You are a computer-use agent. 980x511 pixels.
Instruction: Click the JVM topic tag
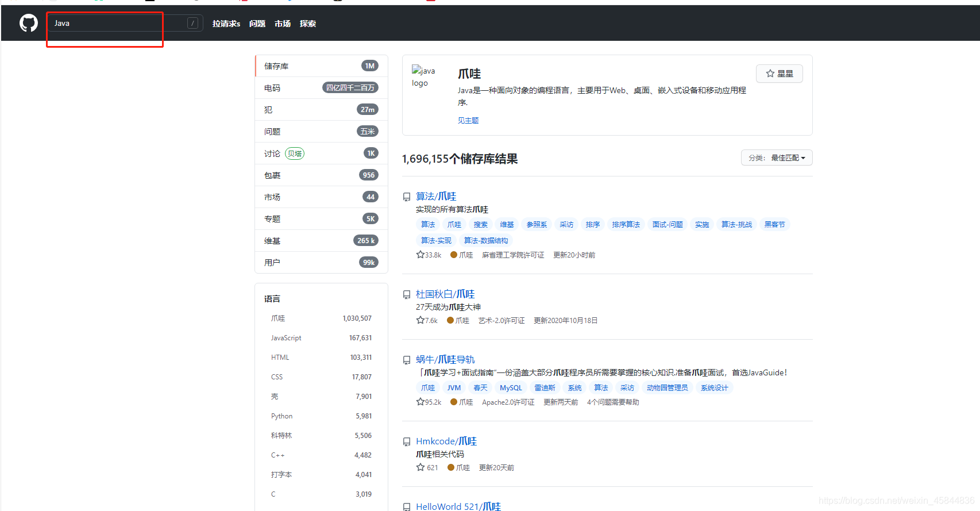[x=454, y=388]
